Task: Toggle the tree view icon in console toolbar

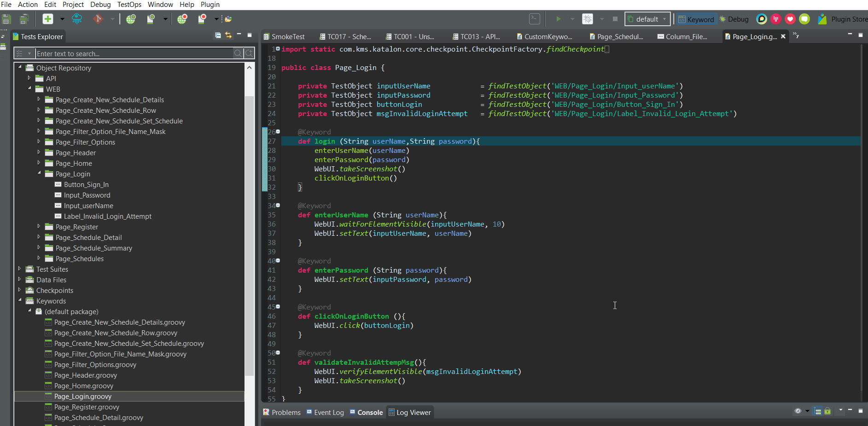Action: (818, 411)
